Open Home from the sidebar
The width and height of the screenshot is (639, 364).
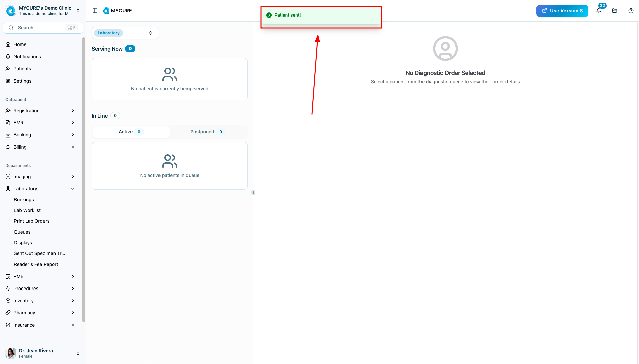20,44
